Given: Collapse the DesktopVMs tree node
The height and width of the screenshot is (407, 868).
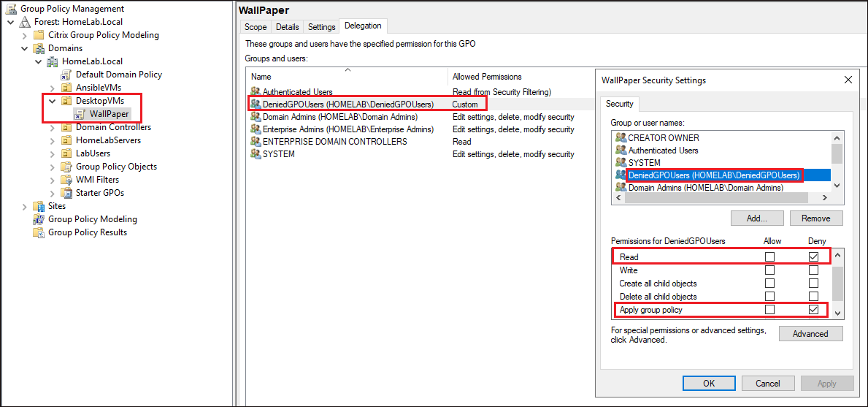Looking at the screenshot, I should point(53,101).
